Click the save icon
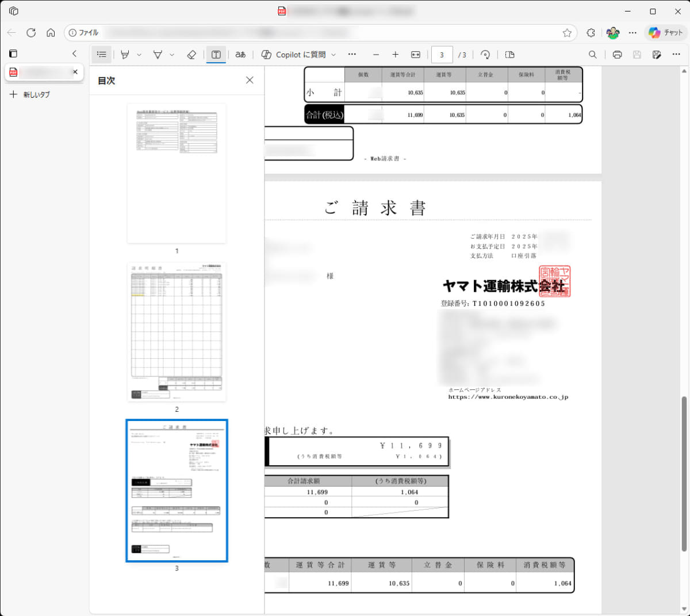 [x=637, y=55]
